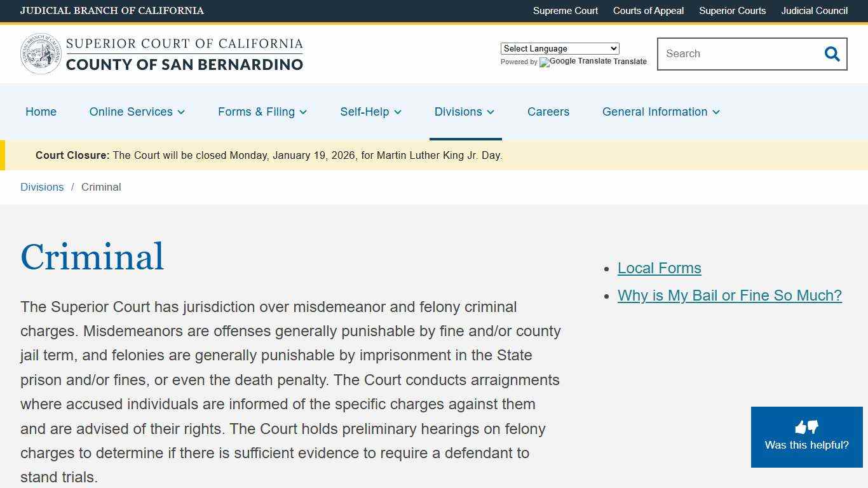Expand the General Information menu
868x488 pixels.
660,112
